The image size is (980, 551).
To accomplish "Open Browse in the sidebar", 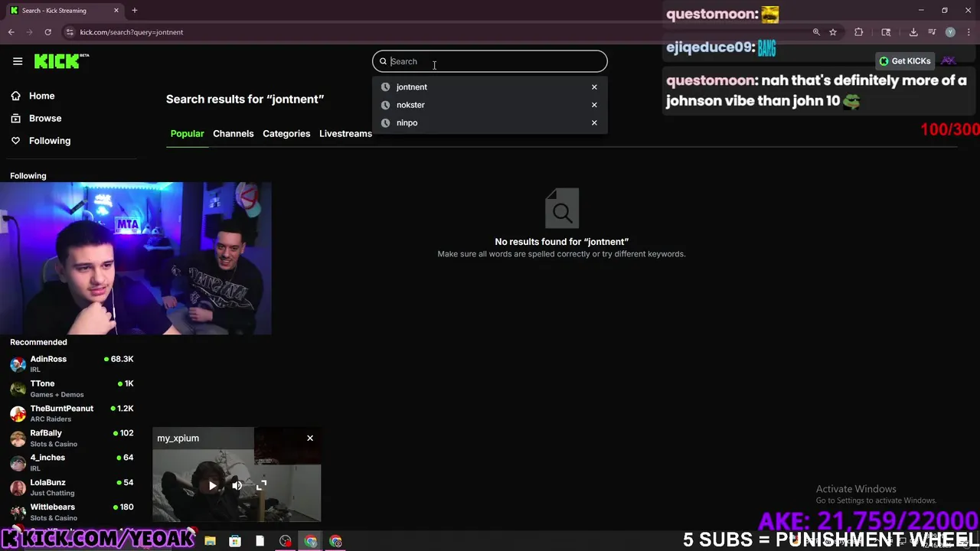I will coord(45,118).
